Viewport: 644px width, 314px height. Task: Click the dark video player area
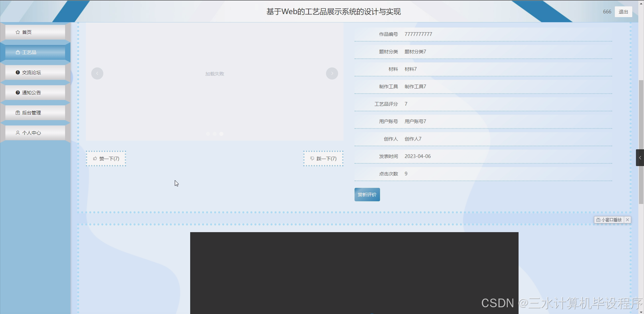pyautogui.click(x=354, y=273)
